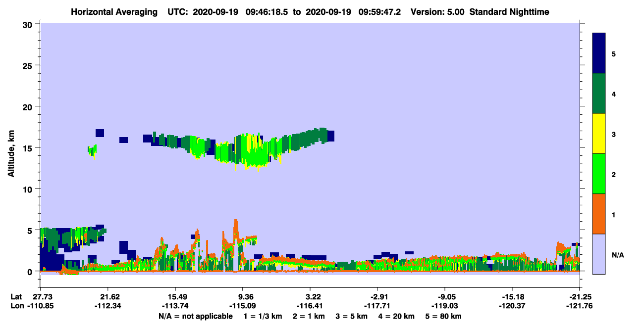Click the '5 = 80 km' legend entry
This screenshot has width=644, height=330.
(444, 316)
